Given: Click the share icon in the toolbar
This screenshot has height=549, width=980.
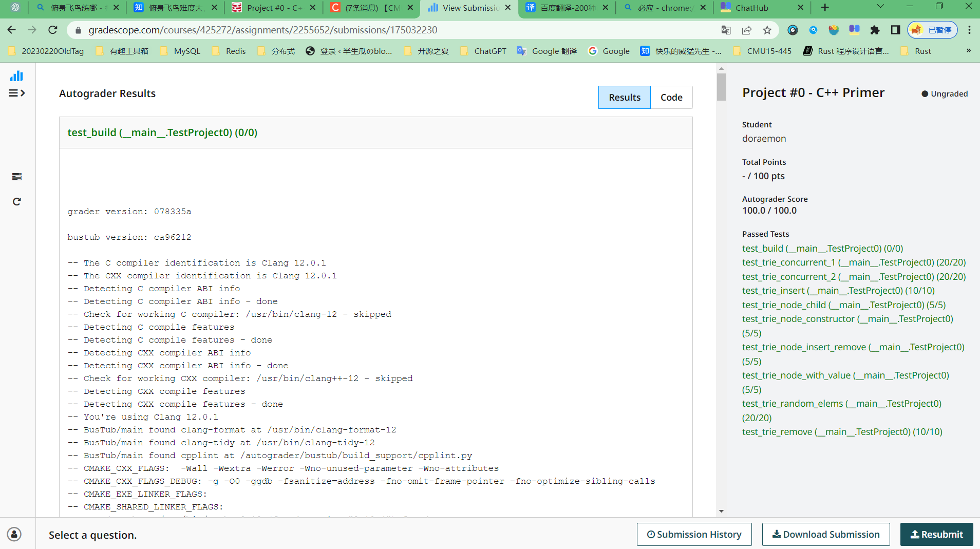Looking at the screenshot, I should tap(746, 30).
